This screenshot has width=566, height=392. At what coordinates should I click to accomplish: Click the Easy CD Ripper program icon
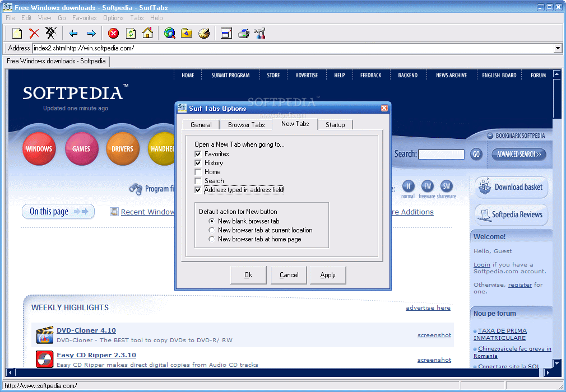coord(45,359)
